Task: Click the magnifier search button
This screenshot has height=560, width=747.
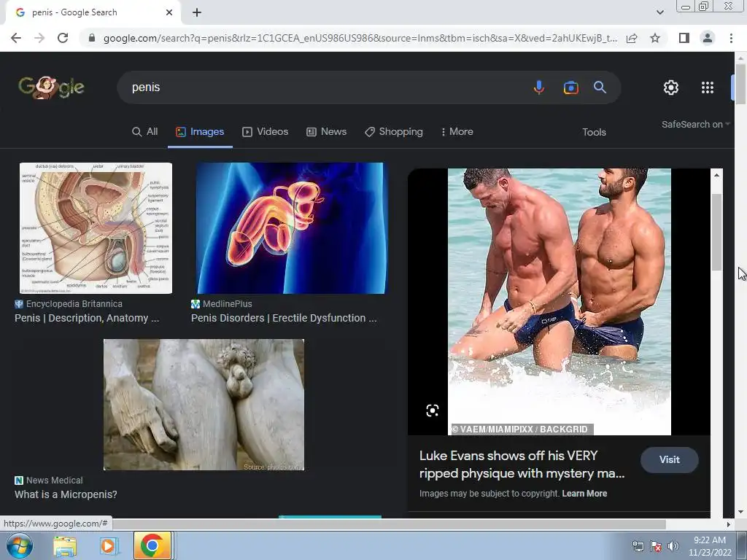Action: (x=600, y=87)
